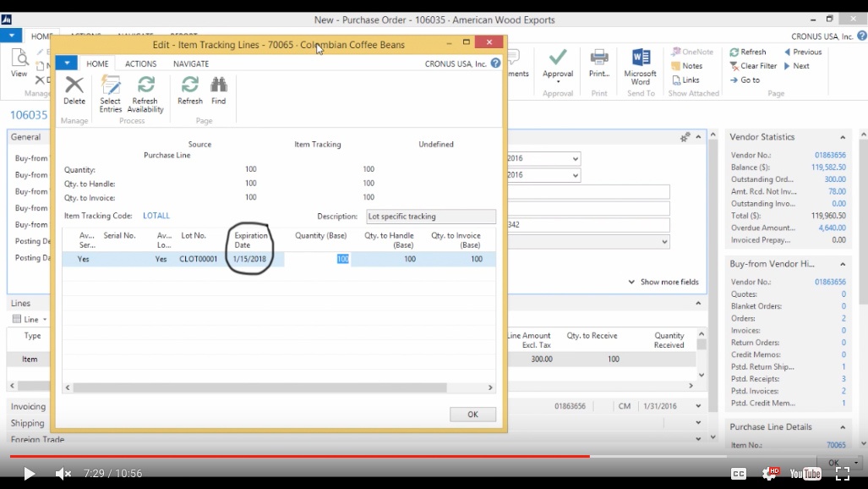Open the help icon beside CRONUS USA, Inc. at top right

point(862,36)
